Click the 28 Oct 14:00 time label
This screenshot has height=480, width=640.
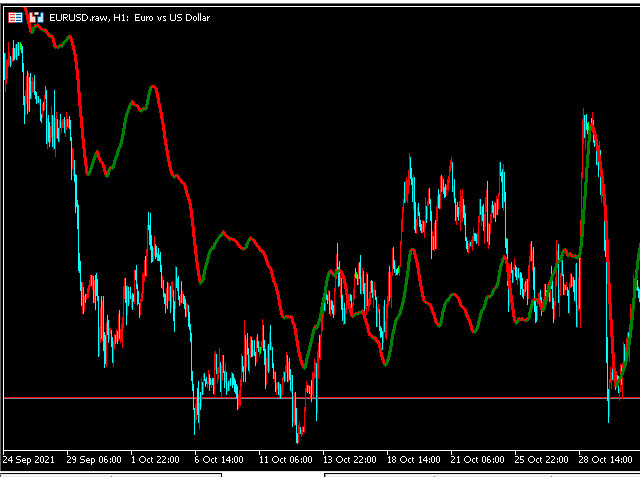coord(605,460)
